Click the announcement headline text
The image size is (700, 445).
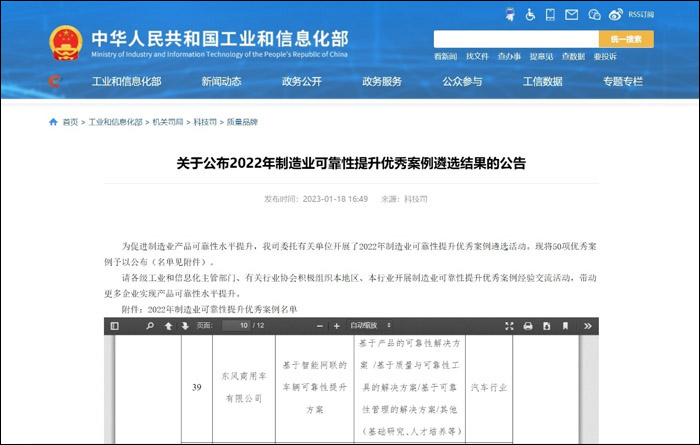tap(351, 163)
